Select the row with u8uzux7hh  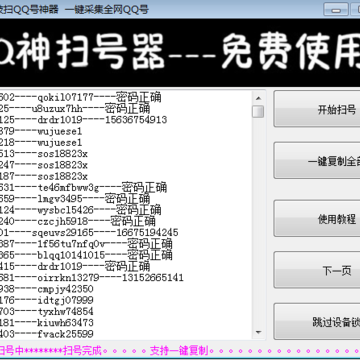(x=75, y=109)
